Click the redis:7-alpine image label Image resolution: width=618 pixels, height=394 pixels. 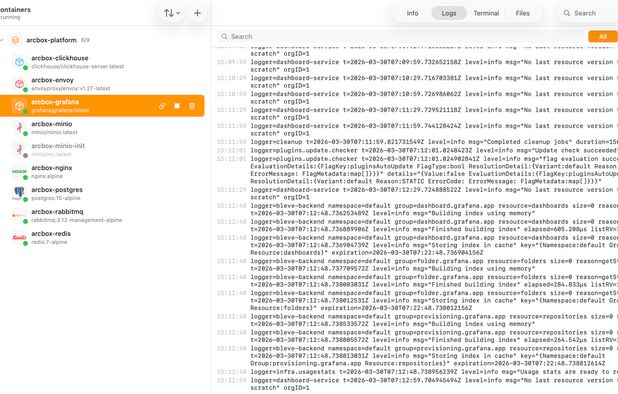pyautogui.click(x=49, y=242)
